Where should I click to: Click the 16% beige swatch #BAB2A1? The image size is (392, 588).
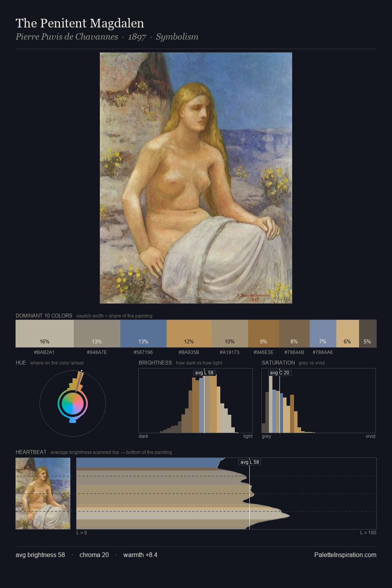45,334
